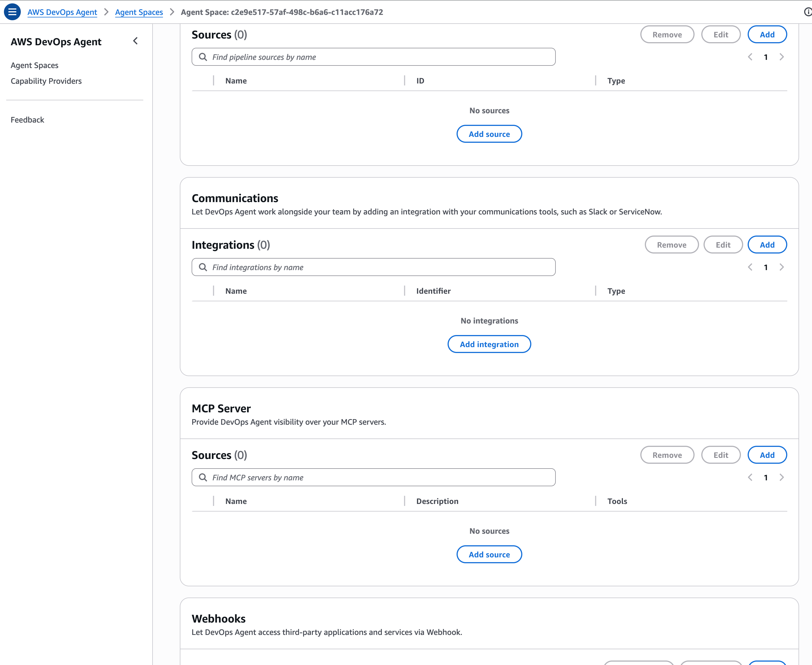The width and height of the screenshot is (812, 665).
Task: Collapse the AWS DevOps Agent sidebar
Action: click(135, 41)
